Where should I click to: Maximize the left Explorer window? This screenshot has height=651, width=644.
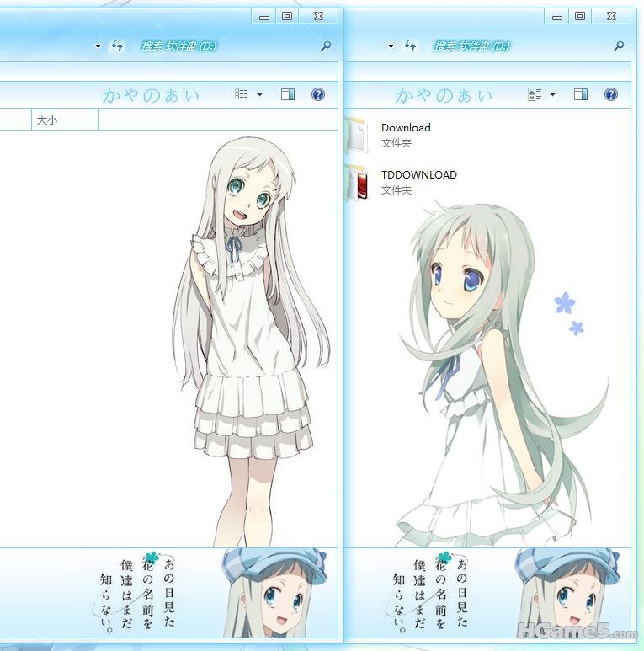(287, 16)
